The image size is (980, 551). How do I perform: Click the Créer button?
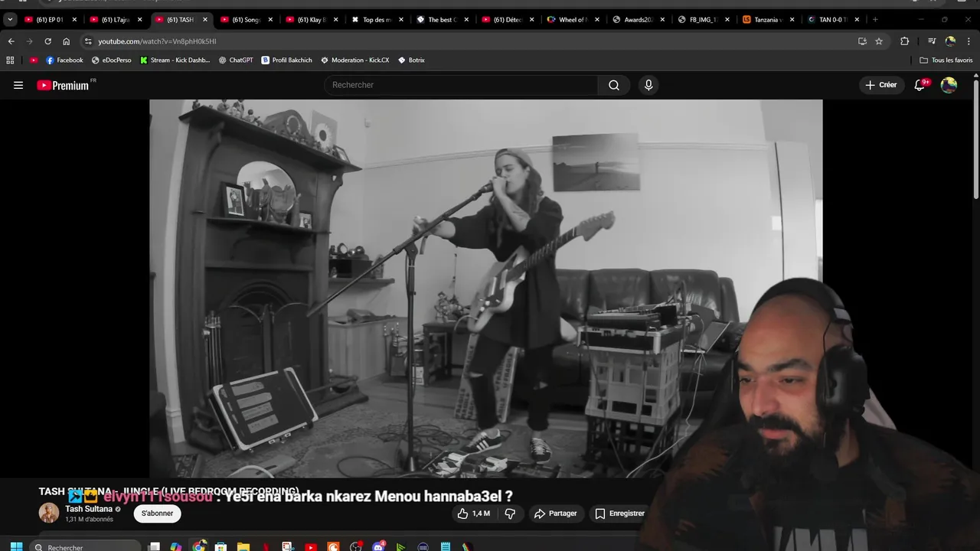(880, 85)
